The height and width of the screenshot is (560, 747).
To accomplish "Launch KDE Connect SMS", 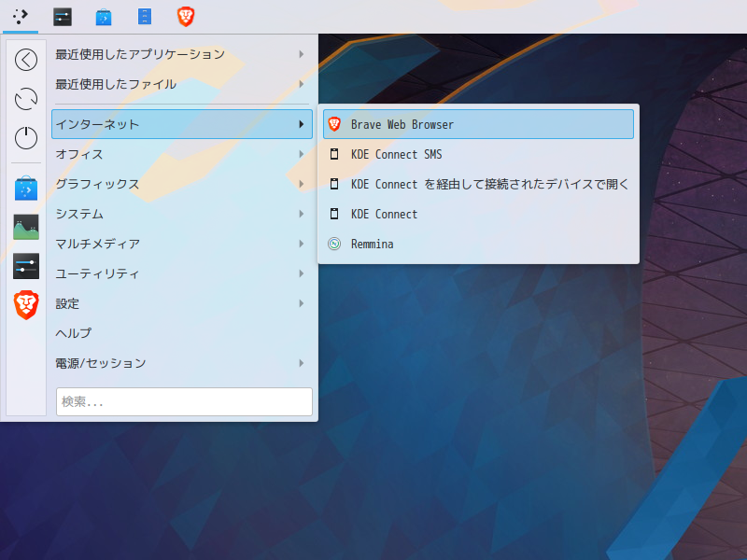I will pyautogui.click(x=478, y=154).
